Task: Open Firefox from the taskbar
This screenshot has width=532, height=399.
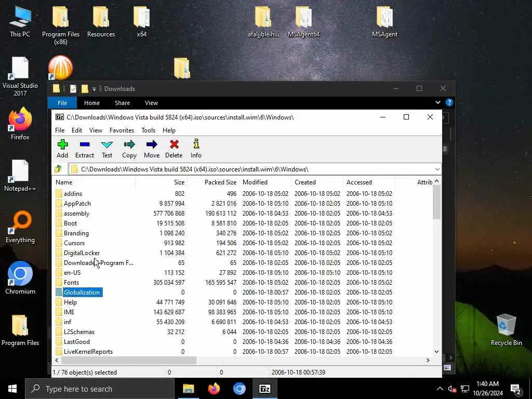Action: 214,389
